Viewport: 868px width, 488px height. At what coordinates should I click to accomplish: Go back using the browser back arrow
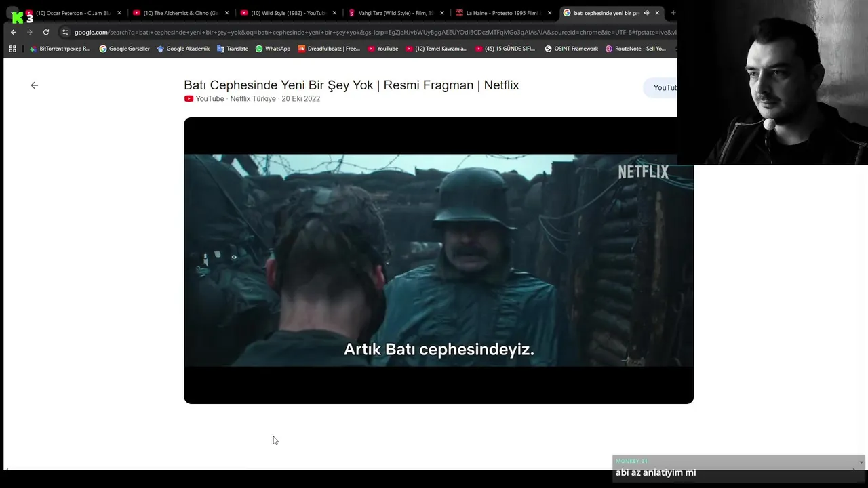point(14,32)
